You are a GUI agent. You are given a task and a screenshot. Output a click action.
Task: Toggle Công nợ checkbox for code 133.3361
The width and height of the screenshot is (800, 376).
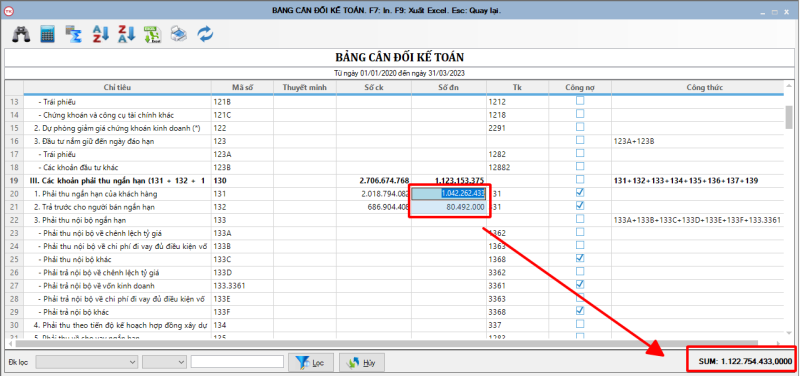pyautogui.click(x=580, y=284)
